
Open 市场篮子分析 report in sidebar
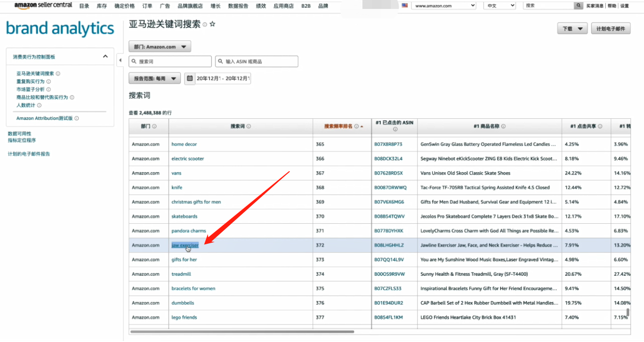(x=30, y=89)
